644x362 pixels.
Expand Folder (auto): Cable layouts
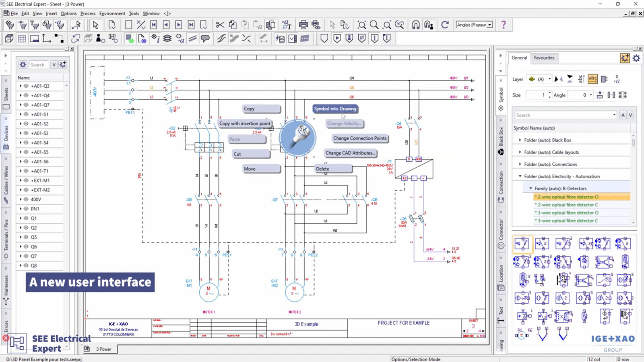(x=520, y=152)
